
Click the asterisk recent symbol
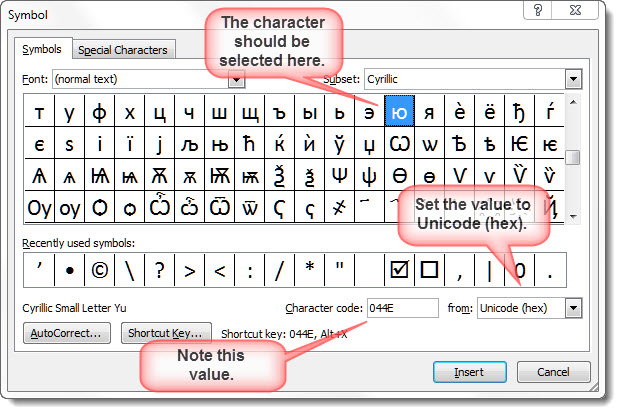(x=309, y=270)
